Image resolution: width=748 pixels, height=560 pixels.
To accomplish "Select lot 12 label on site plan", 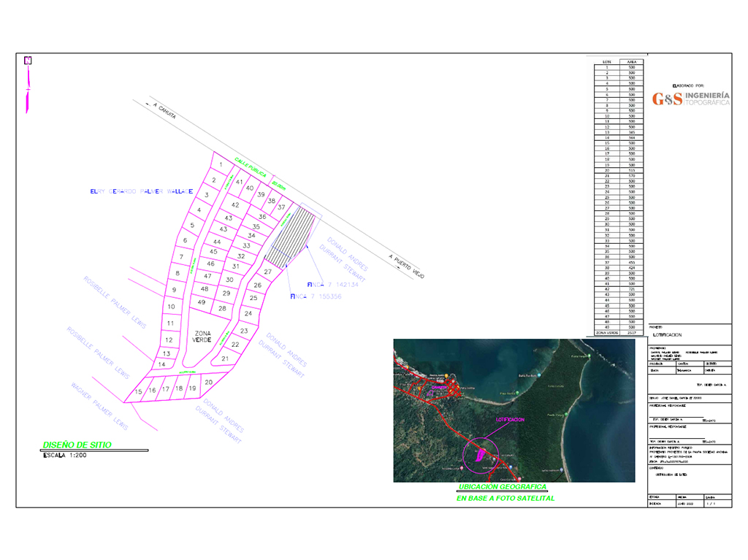I will [x=169, y=340].
